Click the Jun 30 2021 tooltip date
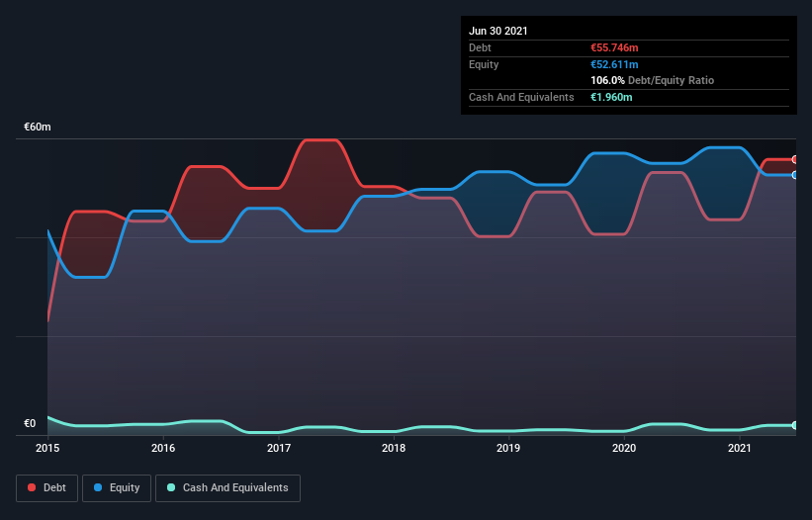The width and height of the screenshot is (812, 520). tap(498, 31)
